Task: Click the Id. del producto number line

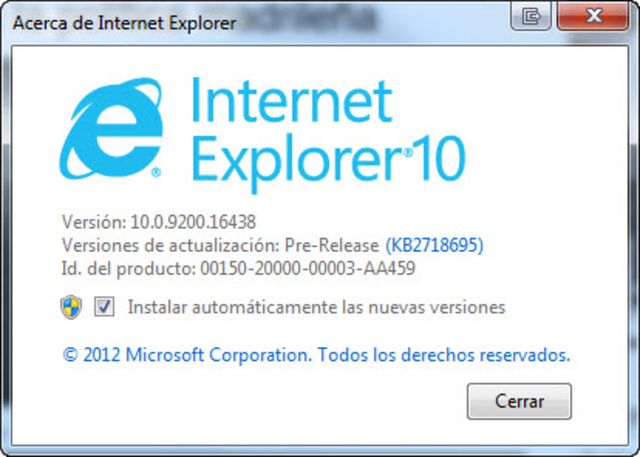Action: coord(238,269)
